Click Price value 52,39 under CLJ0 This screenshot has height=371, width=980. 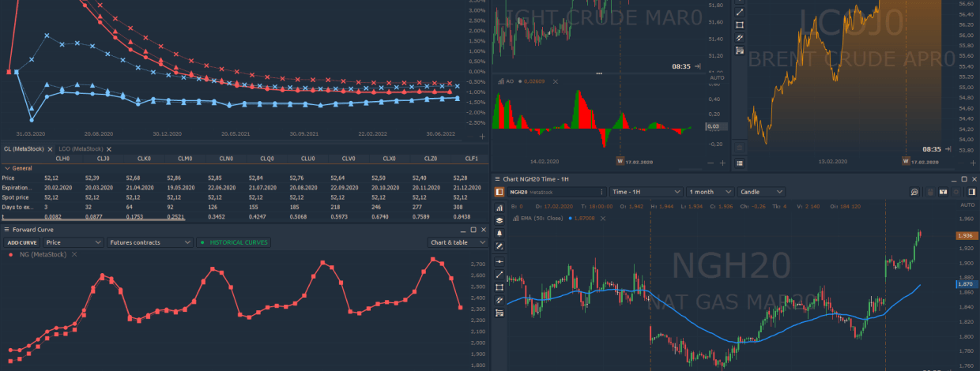(x=92, y=178)
